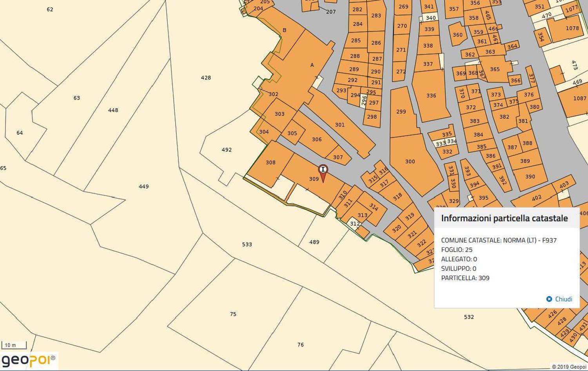Click the 10 m scale bar

pyautogui.click(x=14, y=346)
